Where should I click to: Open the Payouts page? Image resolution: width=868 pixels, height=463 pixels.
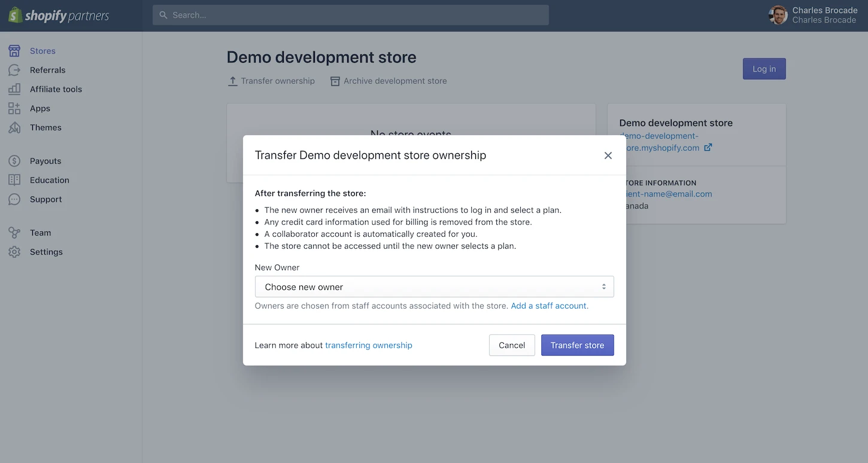tap(45, 161)
